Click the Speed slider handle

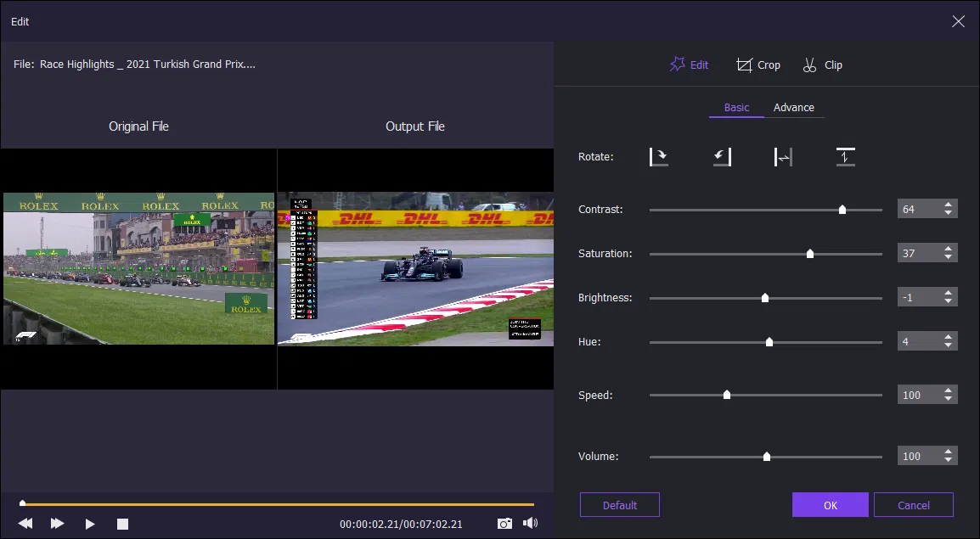727,395
